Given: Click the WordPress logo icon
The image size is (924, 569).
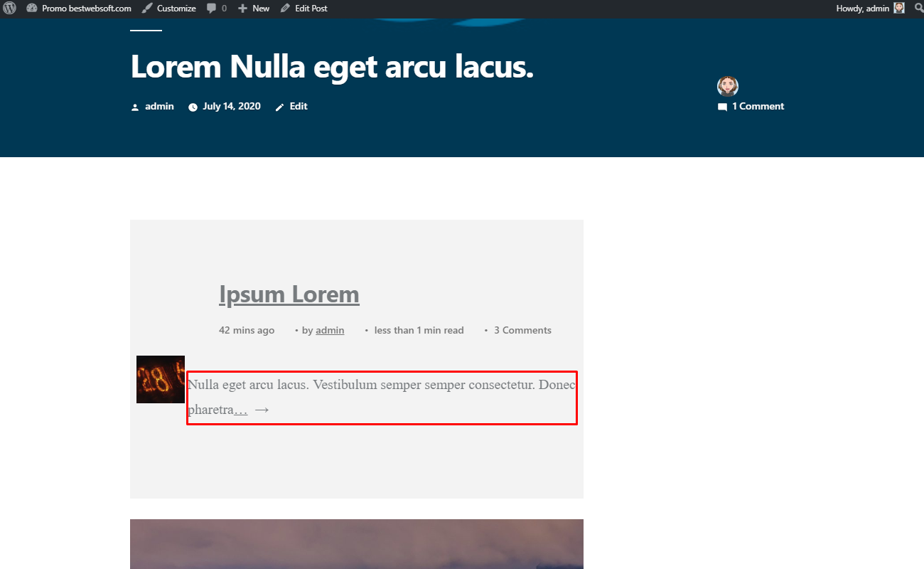Looking at the screenshot, I should (x=9, y=9).
